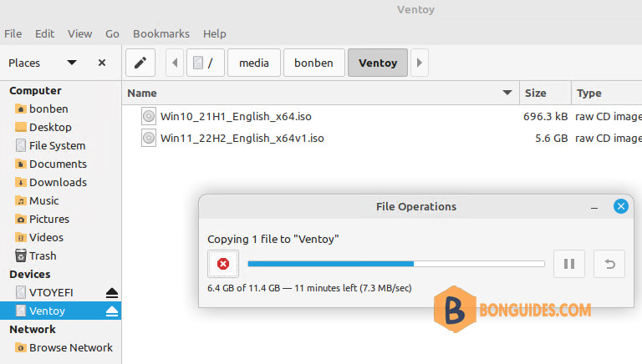Screen dimensions: 642x364
Task: Click the 696.3 kB size cell
Action: (545, 117)
